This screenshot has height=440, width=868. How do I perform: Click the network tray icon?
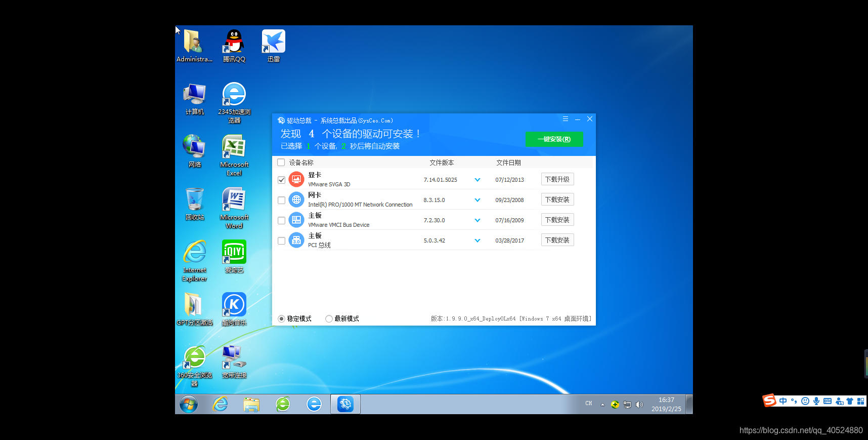point(627,405)
